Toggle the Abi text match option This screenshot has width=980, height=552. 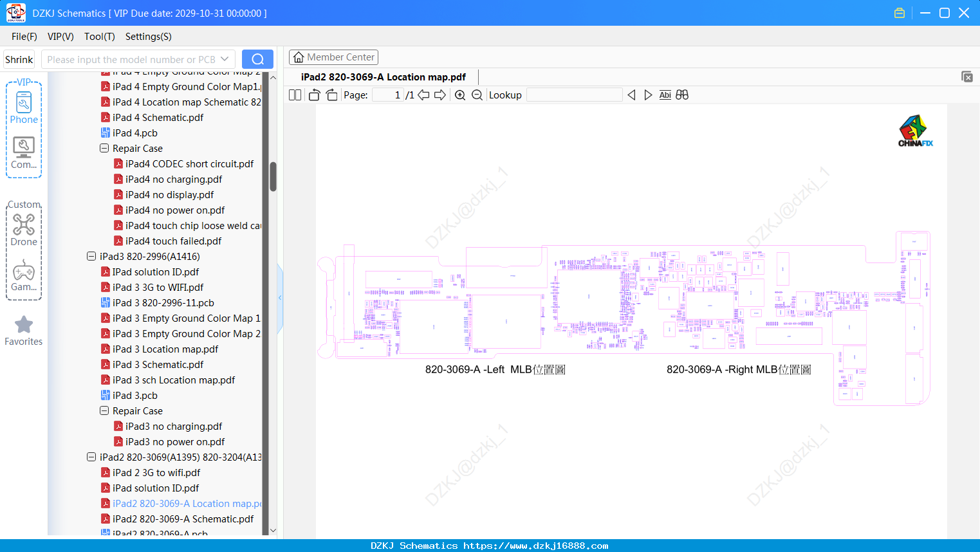click(665, 95)
